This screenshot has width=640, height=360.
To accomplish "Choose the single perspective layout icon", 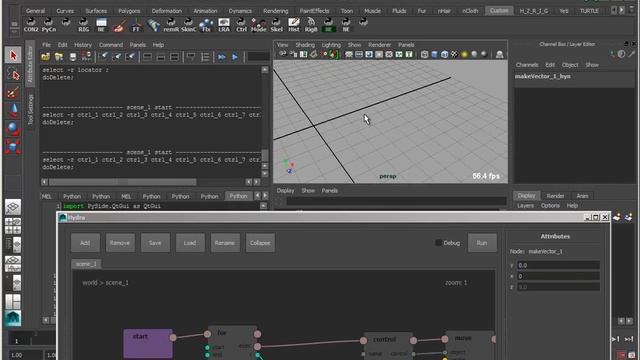I will [x=13, y=207].
